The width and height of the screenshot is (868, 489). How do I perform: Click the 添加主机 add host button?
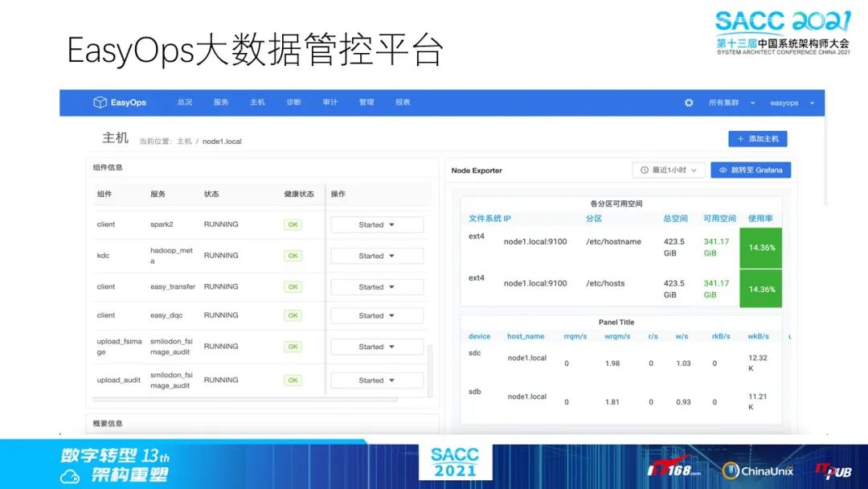757,139
